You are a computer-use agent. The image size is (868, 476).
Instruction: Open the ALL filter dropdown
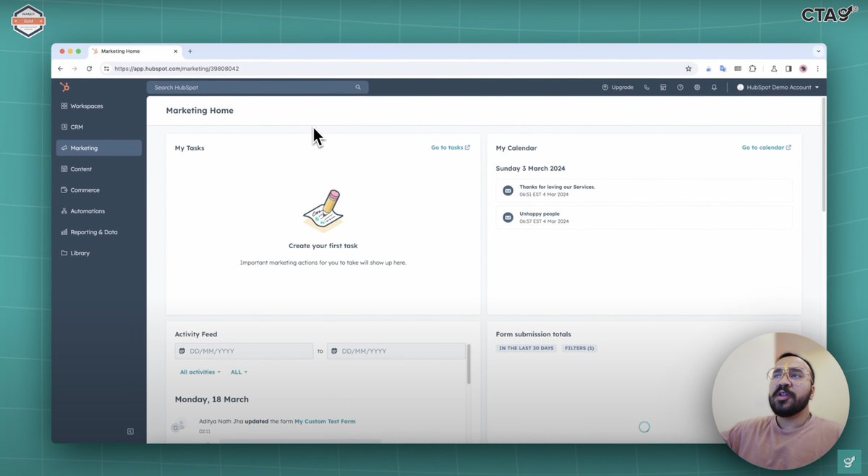click(239, 372)
